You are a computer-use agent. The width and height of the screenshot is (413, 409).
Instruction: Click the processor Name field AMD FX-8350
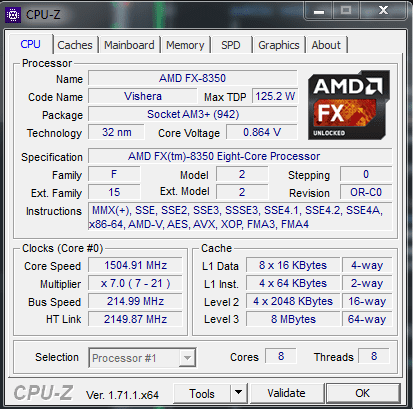click(x=192, y=78)
